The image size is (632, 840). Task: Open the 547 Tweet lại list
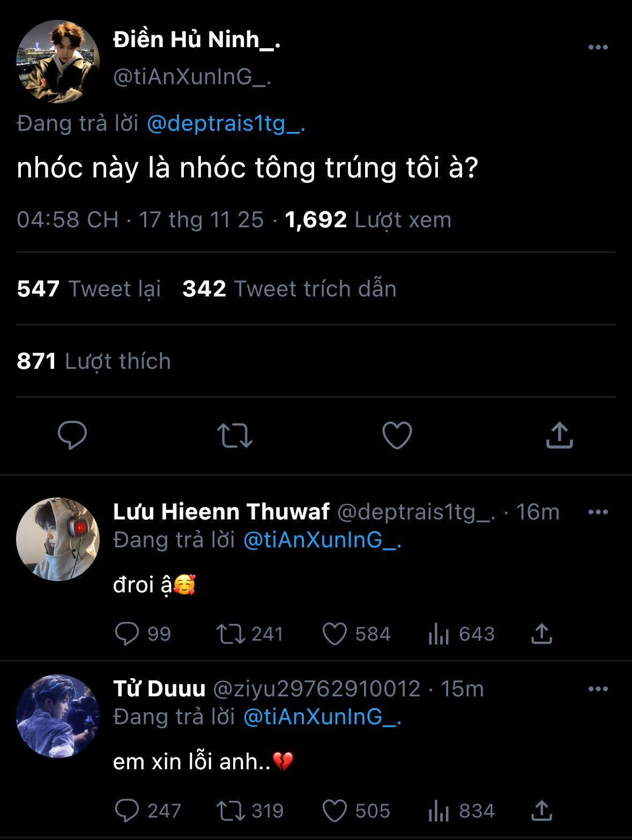tap(89, 289)
